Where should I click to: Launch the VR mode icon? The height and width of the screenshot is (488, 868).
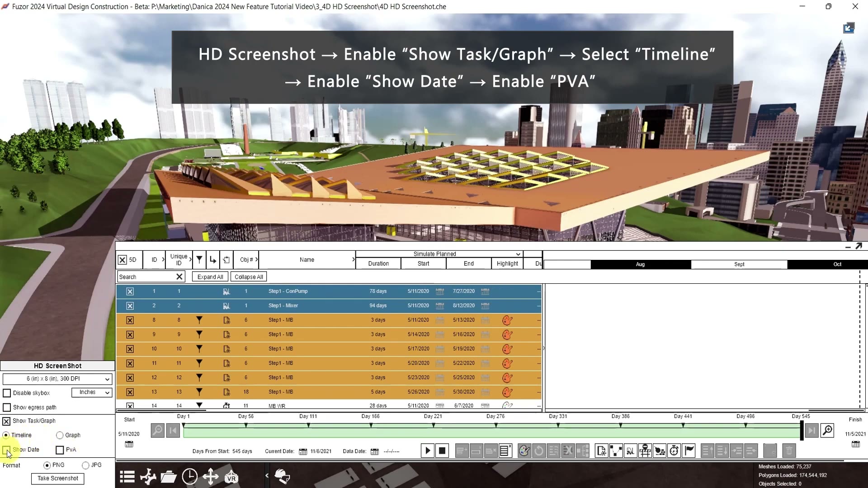coord(231,477)
